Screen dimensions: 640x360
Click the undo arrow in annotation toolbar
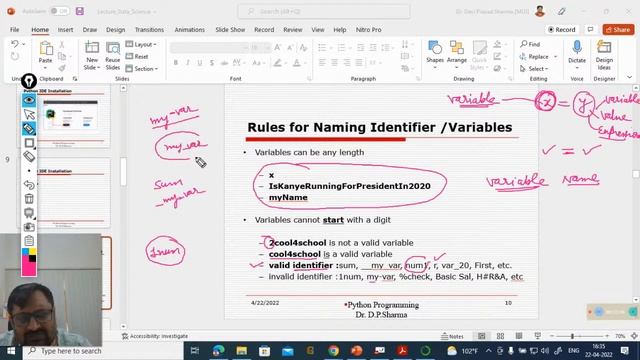tap(29, 185)
